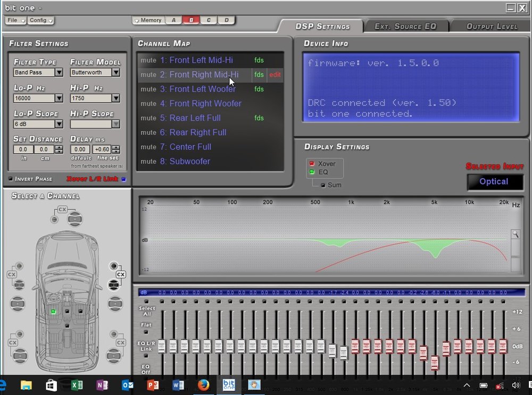Expand the Memory dropdown

click(148, 20)
